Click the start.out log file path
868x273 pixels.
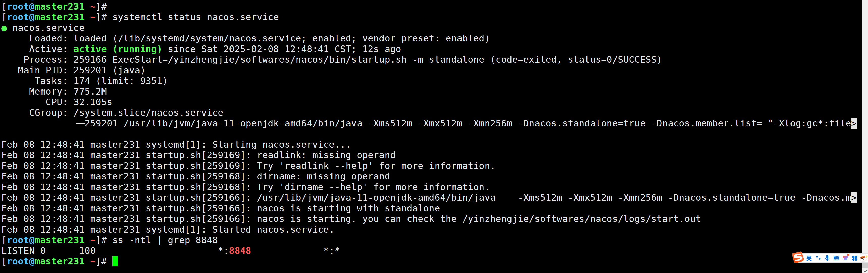pos(581,219)
